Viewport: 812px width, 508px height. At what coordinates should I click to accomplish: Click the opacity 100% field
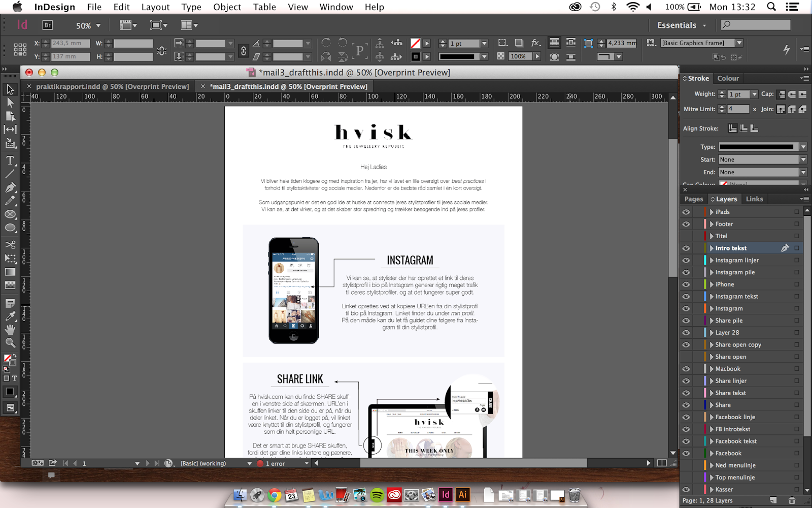click(521, 56)
